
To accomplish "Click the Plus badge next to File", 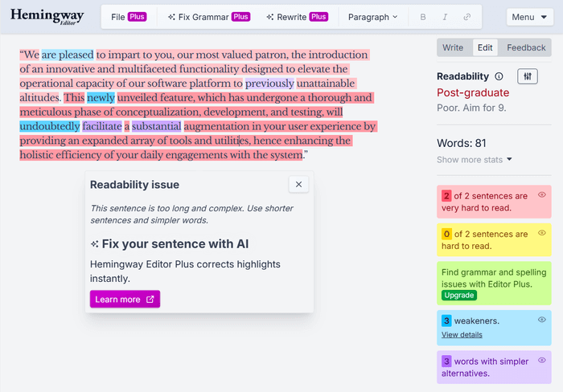I will (137, 17).
